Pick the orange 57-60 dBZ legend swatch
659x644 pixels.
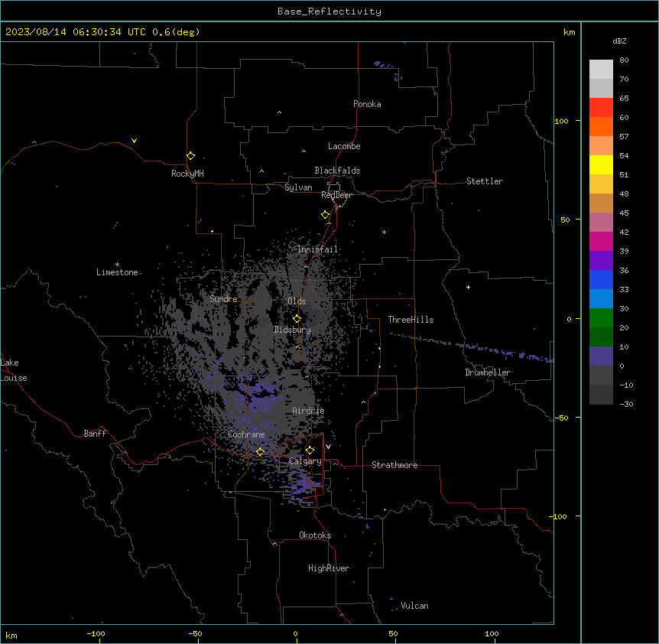[601, 126]
